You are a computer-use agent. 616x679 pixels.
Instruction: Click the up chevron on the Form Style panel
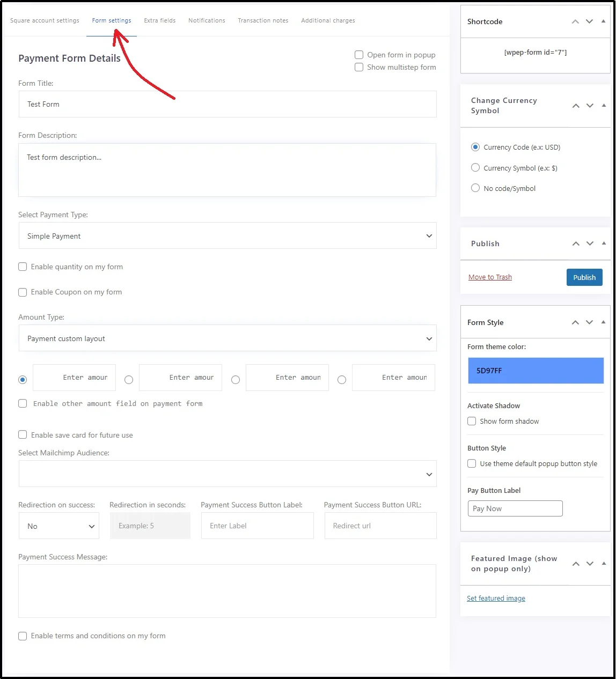575,322
